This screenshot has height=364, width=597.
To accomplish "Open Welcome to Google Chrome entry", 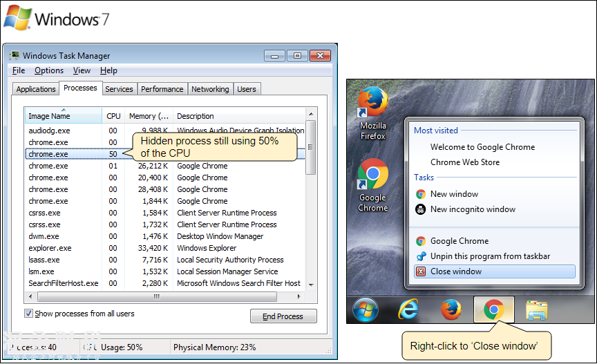I will tap(495, 147).
